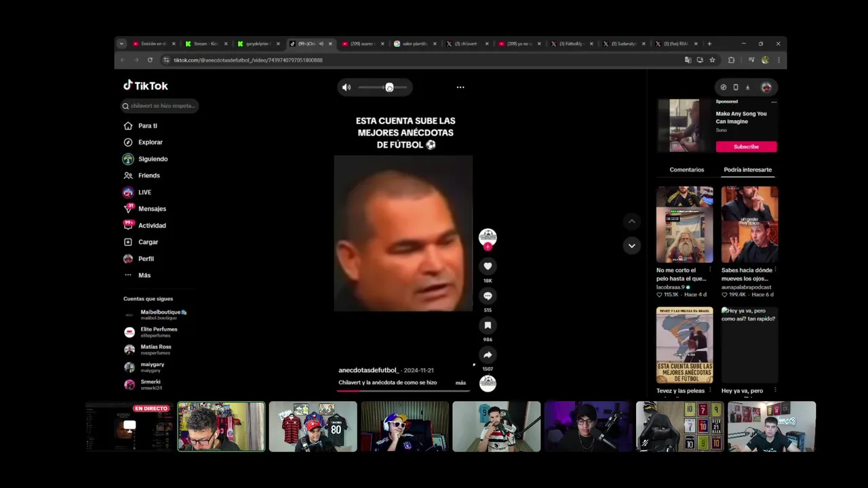Switch to the Podría interesarte tab

[x=747, y=169]
